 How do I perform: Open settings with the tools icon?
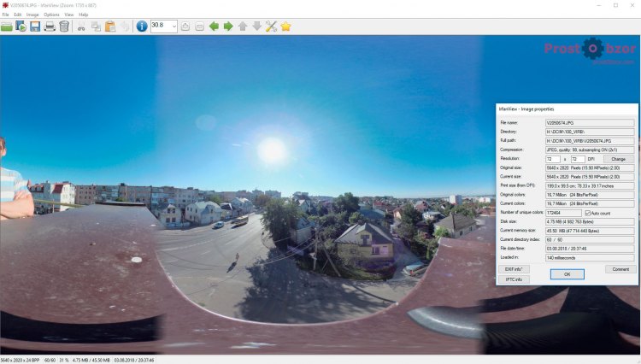(271, 26)
